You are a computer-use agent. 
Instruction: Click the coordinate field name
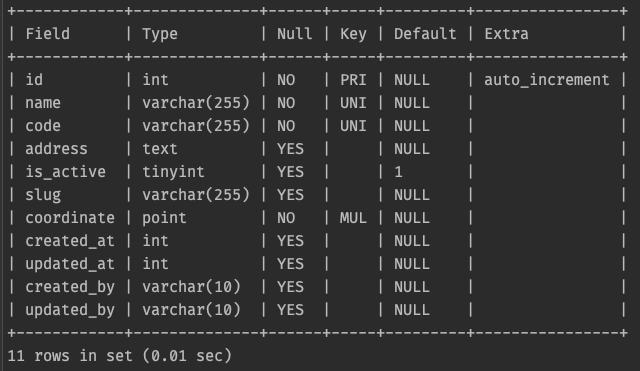pos(70,218)
